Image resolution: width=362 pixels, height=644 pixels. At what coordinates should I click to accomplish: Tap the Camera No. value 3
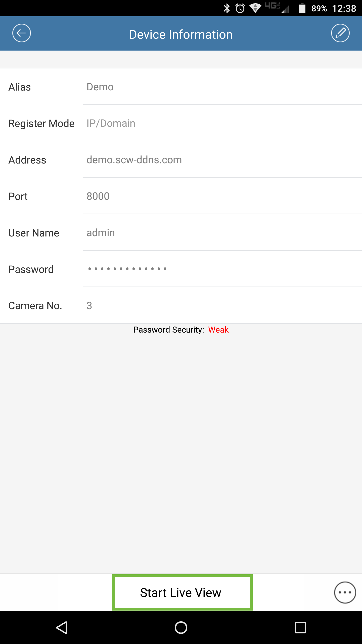click(x=89, y=306)
